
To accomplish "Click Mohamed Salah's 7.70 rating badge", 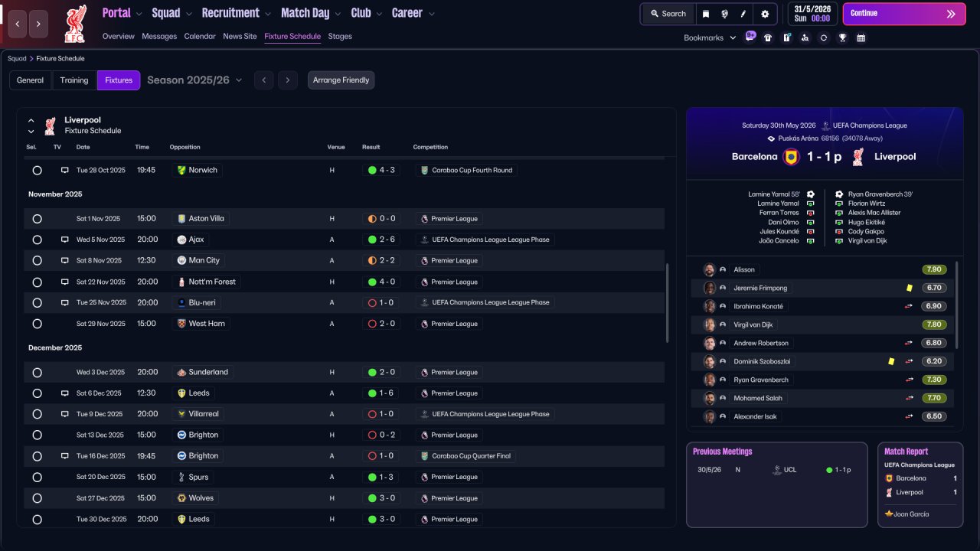I will coord(934,398).
